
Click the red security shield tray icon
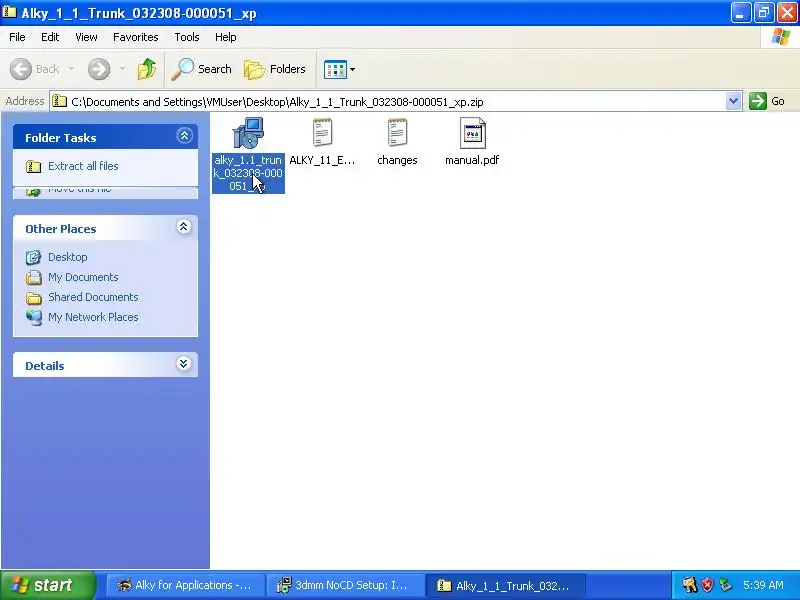[707, 585]
